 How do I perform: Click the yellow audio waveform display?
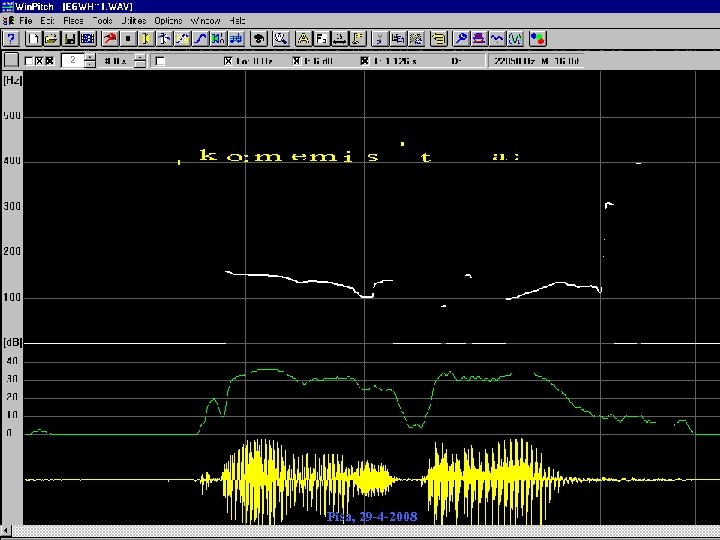point(372,480)
